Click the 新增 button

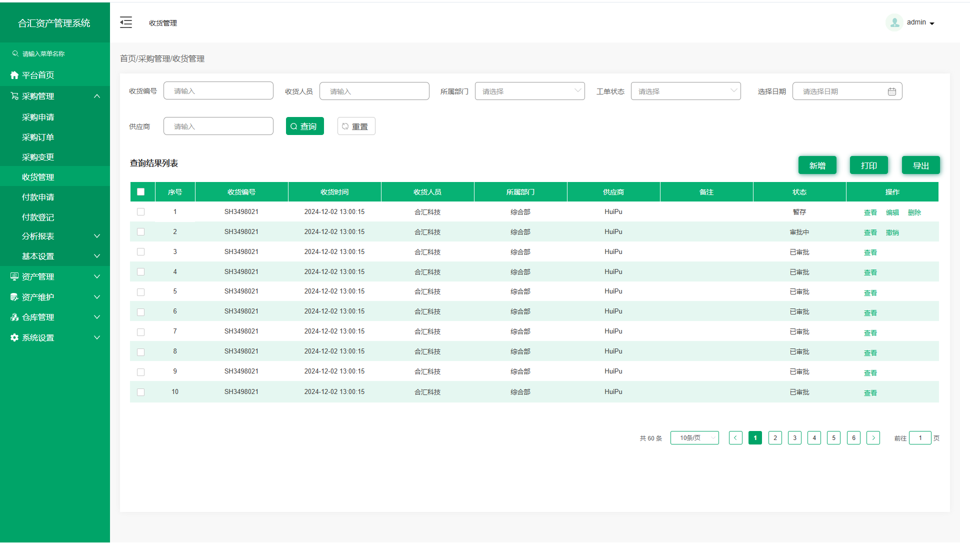(x=817, y=165)
